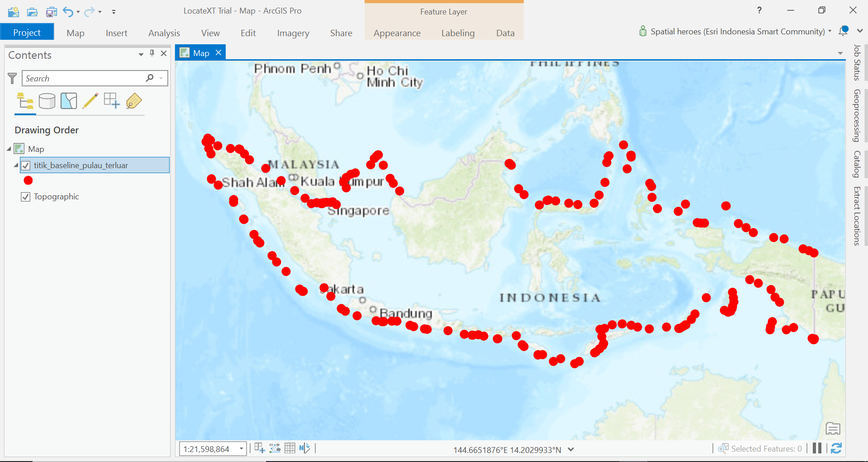The width and height of the screenshot is (868, 462).
Task: Open coordinate display options dropdown
Action: click(571, 449)
